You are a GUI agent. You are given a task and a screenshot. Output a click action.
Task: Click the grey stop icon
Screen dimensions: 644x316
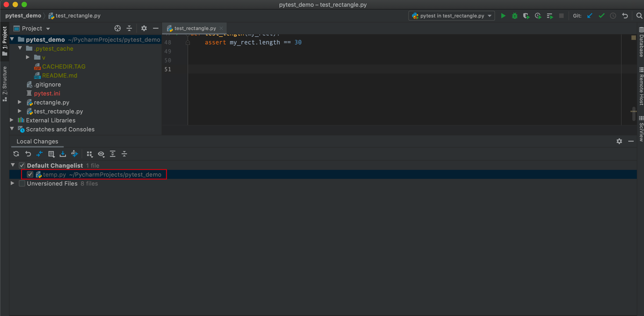pos(561,16)
